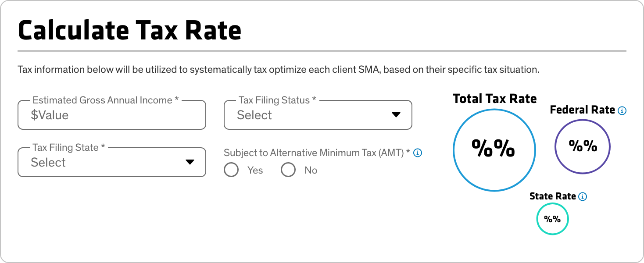Click the State Rate info icon
Image resolution: width=644 pixels, height=263 pixels.
click(x=583, y=196)
